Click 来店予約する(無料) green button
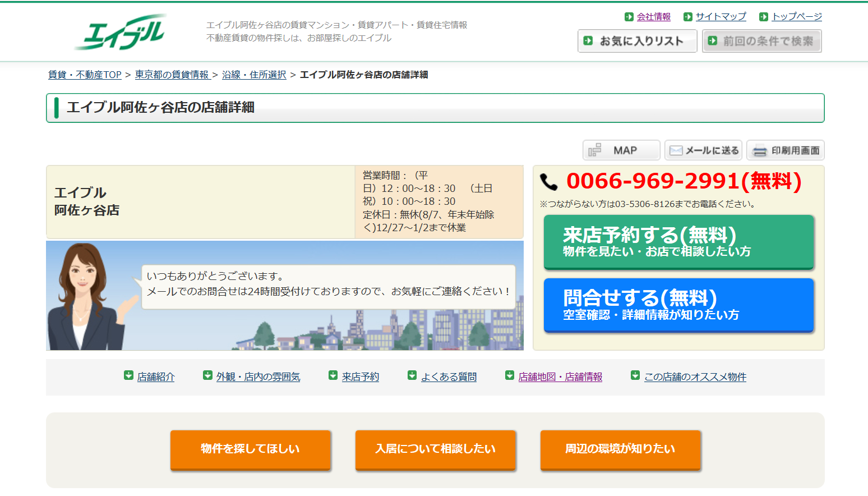The width and height of the screenshot is (868, 496). click(679, 242)
